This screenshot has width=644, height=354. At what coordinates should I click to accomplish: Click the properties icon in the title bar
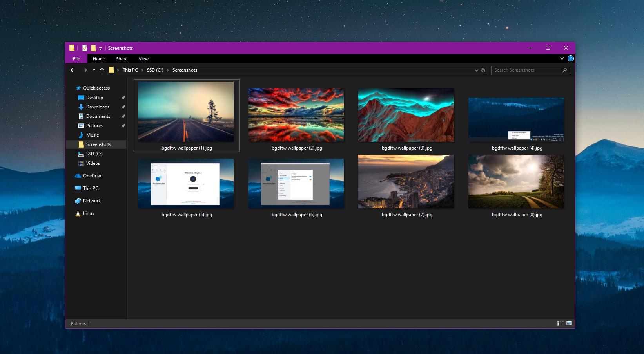point(84,48)
